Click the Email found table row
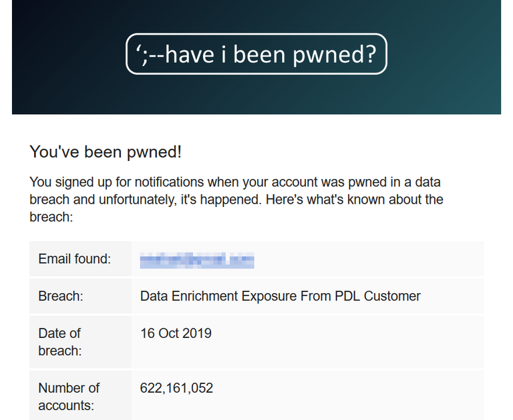This screenshot has width=513, height=420. 256,258
